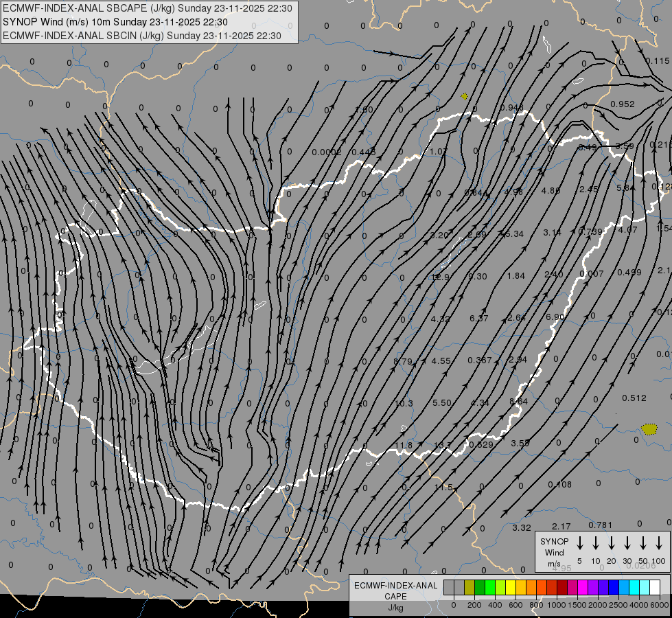
Task: Click the '0.512' CAPE value on map
Action: pyautogui.click(x=634, y=398)
